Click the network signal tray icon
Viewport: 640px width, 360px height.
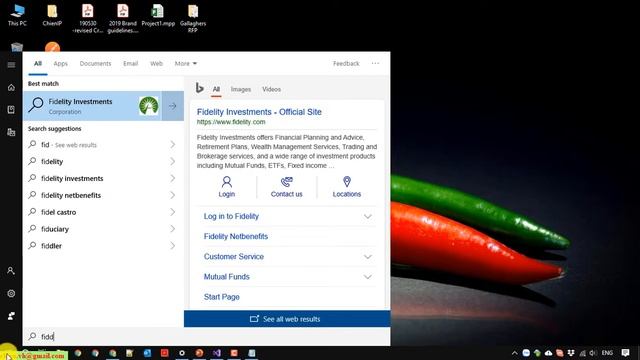582,353
